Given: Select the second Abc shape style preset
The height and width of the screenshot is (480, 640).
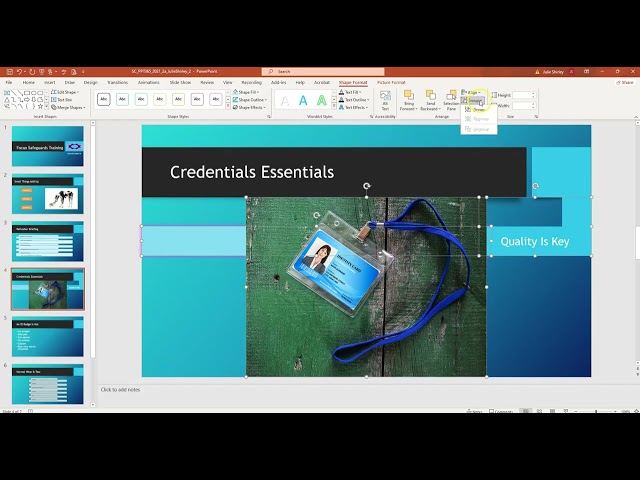Looking at the screenshot, I should click(x=122, y=99).
